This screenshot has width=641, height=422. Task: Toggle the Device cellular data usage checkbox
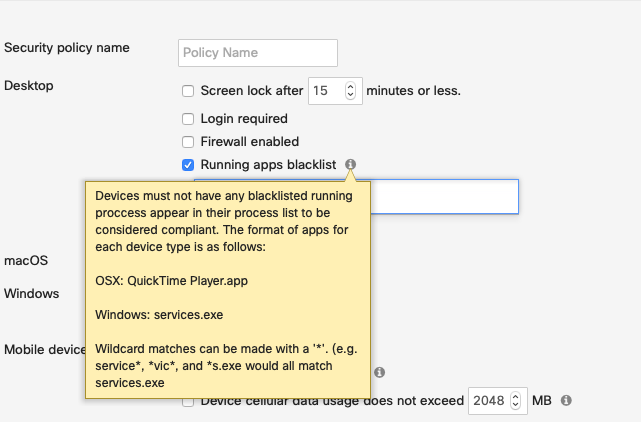pyautogui.click(x=188, y=402)
